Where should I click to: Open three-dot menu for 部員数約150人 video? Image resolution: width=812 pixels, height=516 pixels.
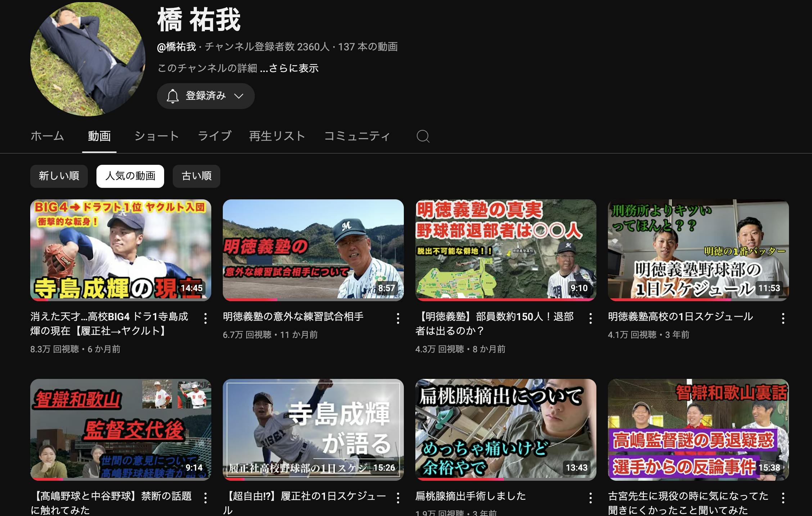pos(591,318)
